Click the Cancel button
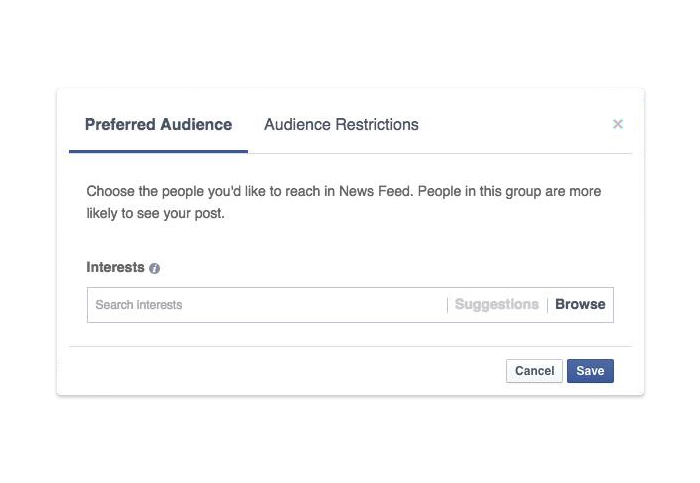 tap(534, 371)
